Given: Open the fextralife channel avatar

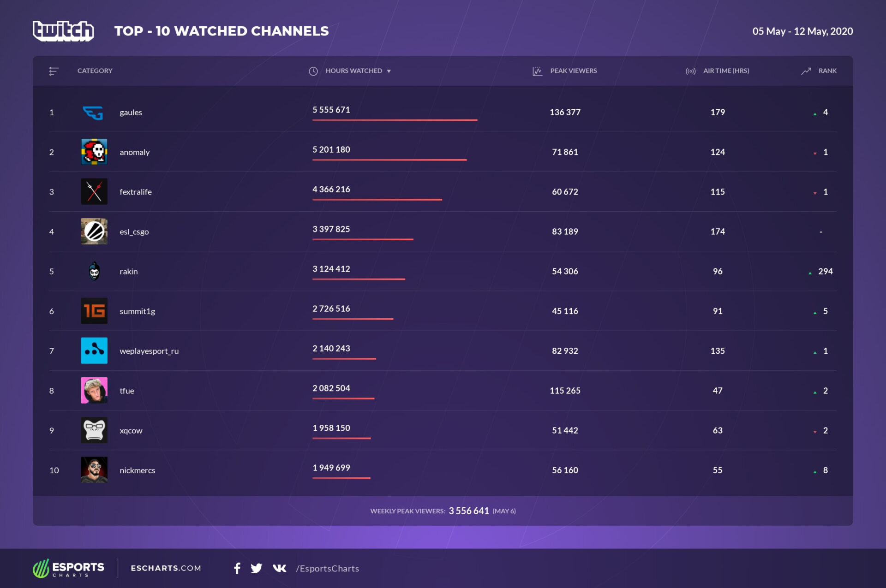Looking at the screenshot, I should point(94,191).
